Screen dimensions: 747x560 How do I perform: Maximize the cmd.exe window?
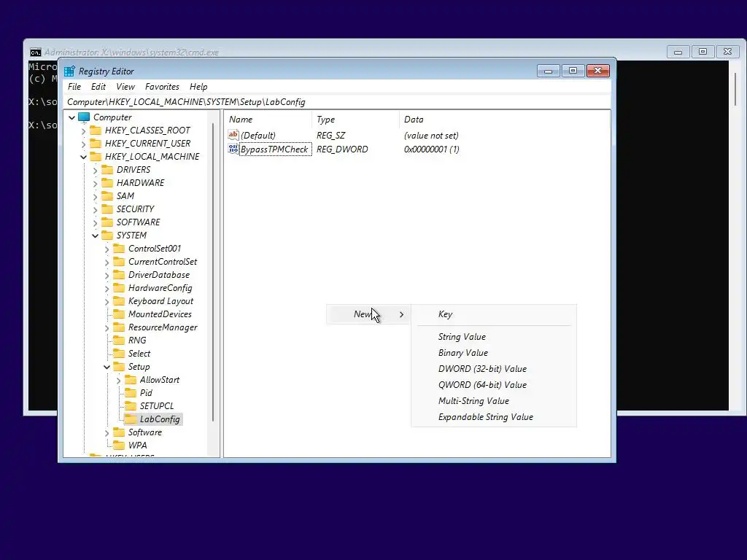pyautogui.click(x=703, y=52)
